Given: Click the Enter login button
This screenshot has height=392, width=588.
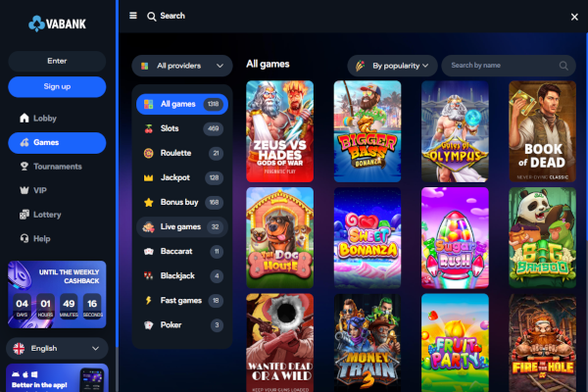Looking at the screenshot, I should coord(57,61).
